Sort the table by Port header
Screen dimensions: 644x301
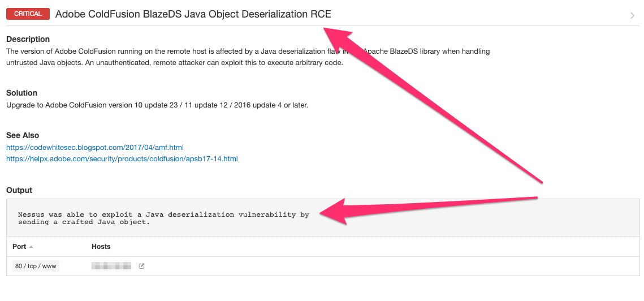(x=19, y=247)
